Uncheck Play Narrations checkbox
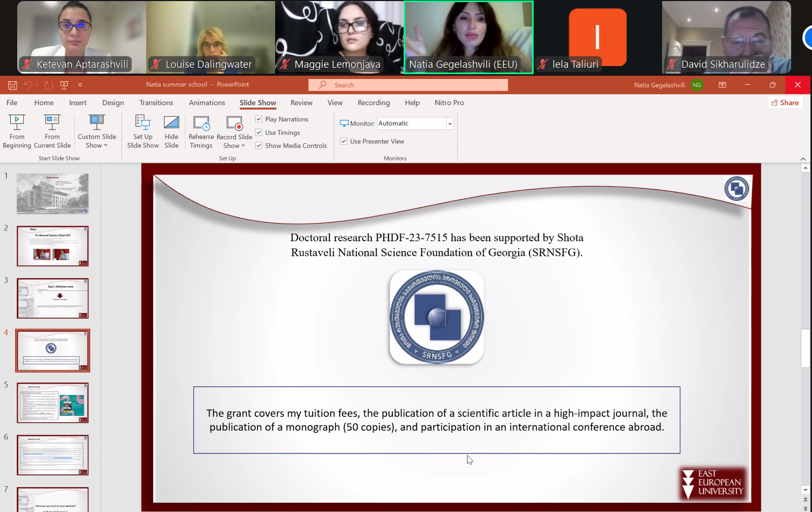This screenshot has height=512, width=812. [x=259, y=119]
